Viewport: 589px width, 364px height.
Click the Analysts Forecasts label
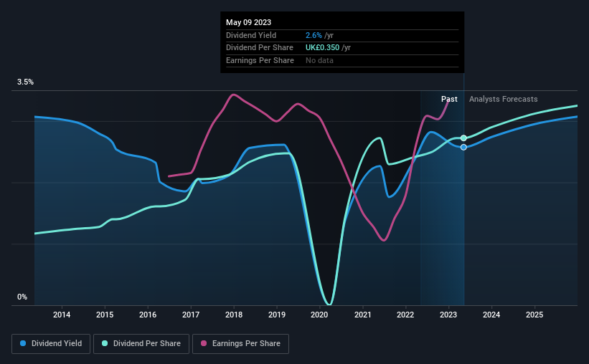504,99
